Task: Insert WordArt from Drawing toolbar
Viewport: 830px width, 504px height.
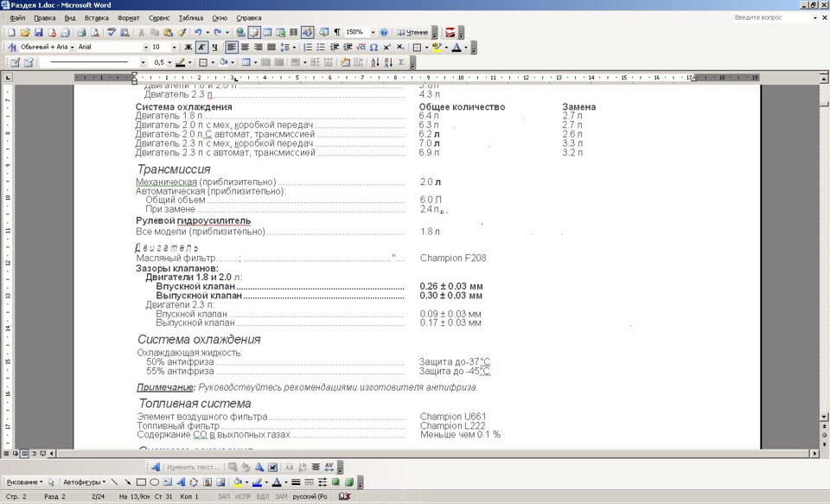Action: pos(181,482)
